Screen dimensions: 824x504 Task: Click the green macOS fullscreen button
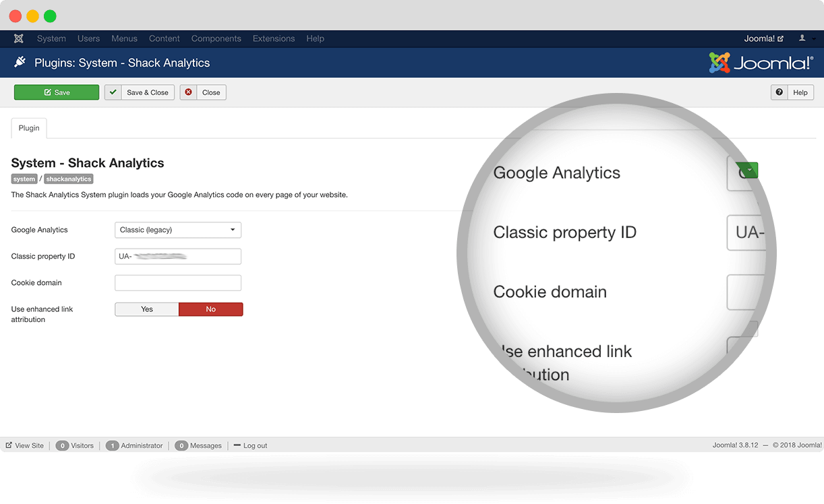click(x=50, y=16)
